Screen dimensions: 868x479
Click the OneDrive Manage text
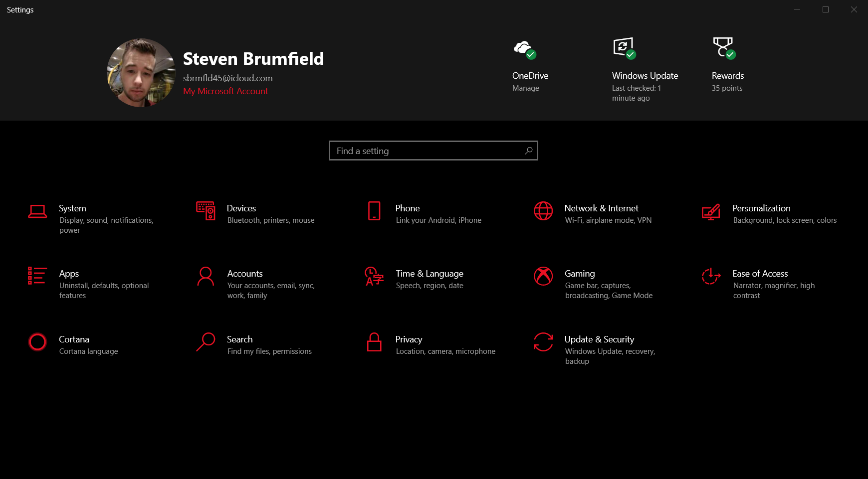[526, 88]
